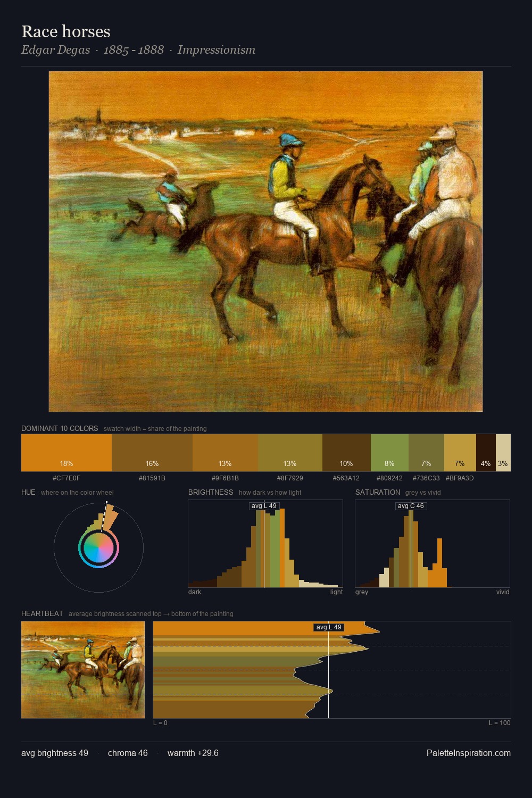Select the 16% brown swatch #81591B

tap(152, 453)
